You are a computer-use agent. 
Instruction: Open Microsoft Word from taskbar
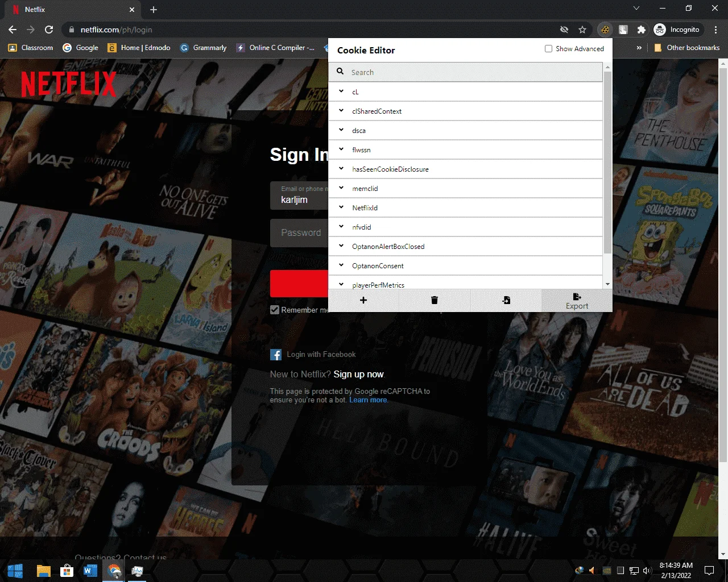tap(90, 571)
